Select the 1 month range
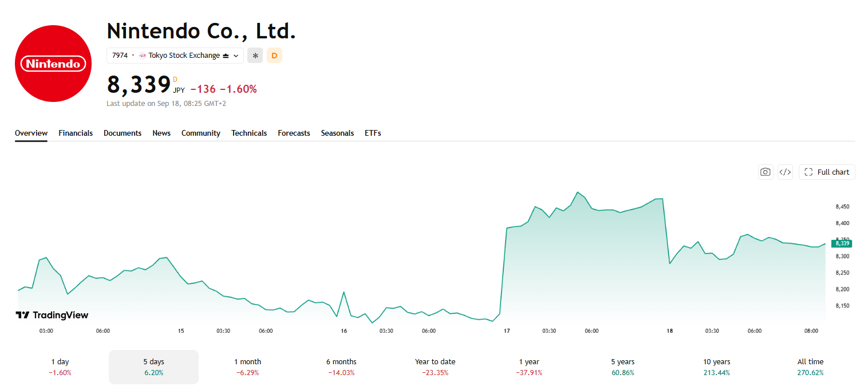868x386 pixels. (x=247, y=367)
